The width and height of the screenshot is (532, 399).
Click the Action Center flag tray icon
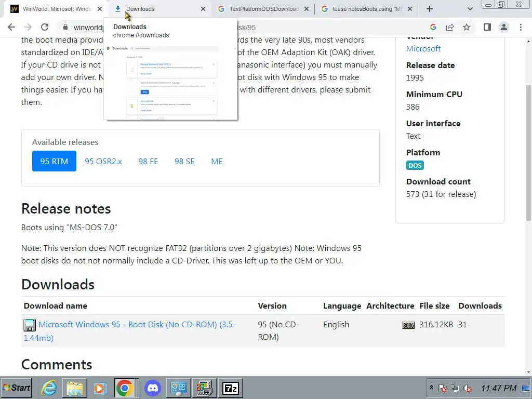(443, 388)
